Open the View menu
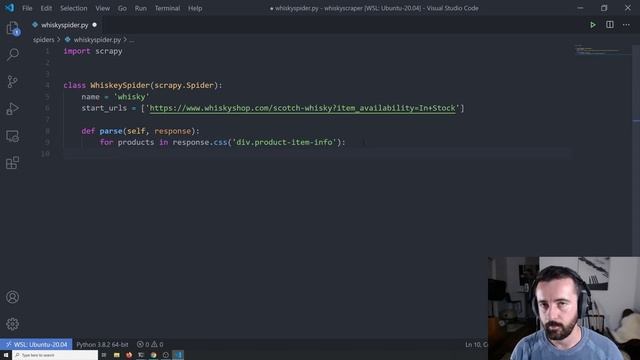The width and height of the screenshot is (640, 360). coord(102,8)
